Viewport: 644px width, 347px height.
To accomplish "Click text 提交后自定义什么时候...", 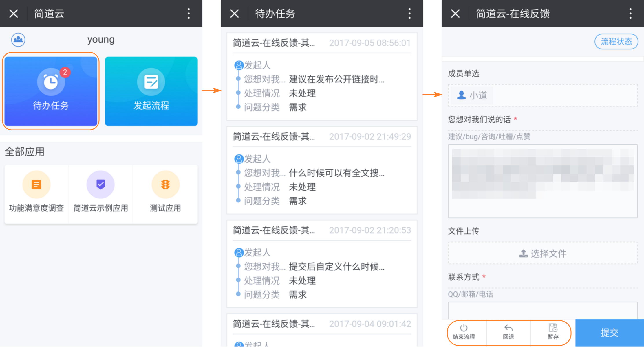I will pyautogui.click(x=336, y=267).
